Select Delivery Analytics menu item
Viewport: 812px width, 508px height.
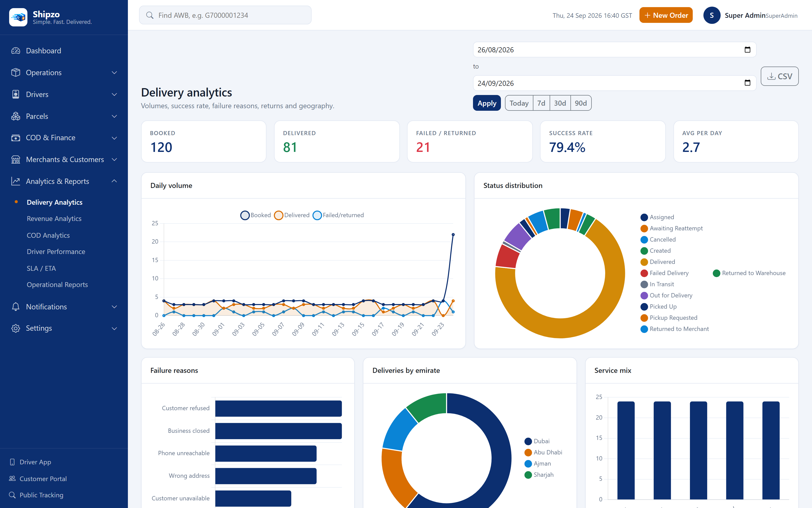tap(55, 202)
